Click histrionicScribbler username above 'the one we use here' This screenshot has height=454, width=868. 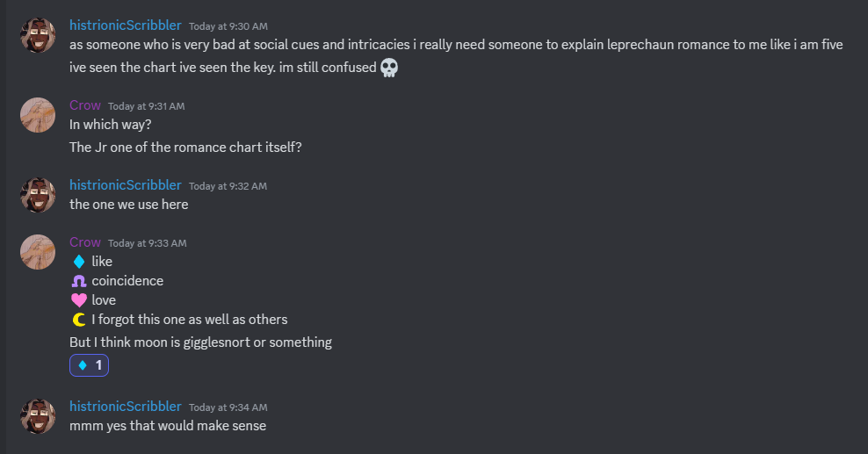125,185
